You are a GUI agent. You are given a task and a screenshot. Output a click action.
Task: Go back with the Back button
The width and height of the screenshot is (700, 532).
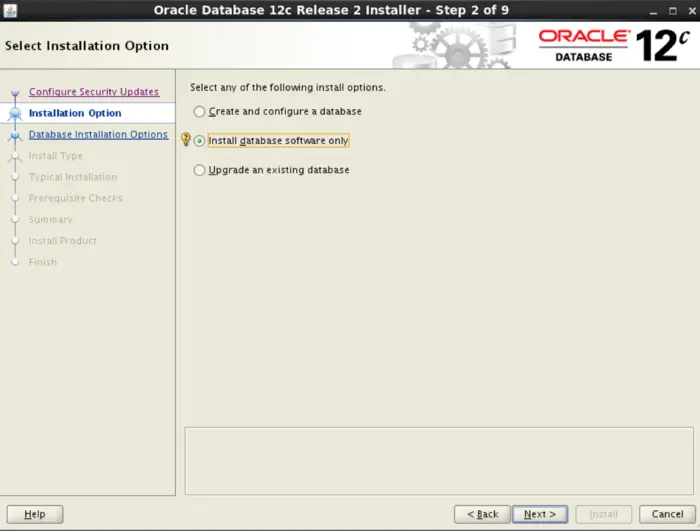pyautogui.click(x=482, y=514)
